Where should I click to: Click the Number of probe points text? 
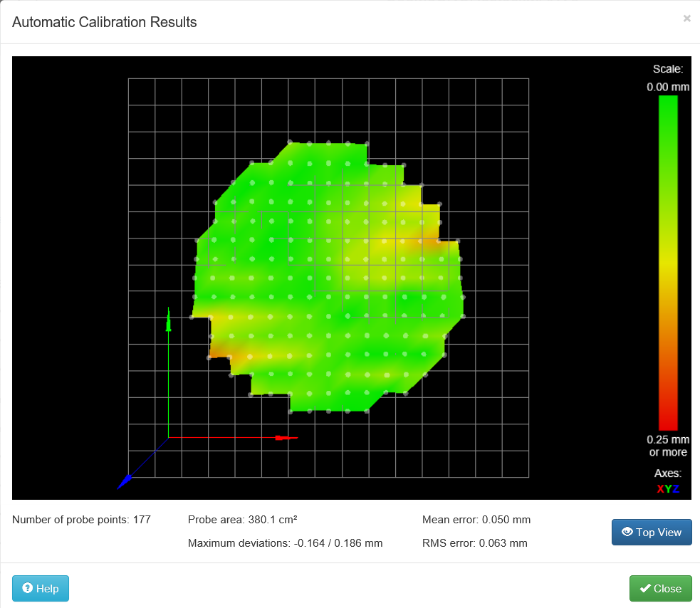click(81, 520)
